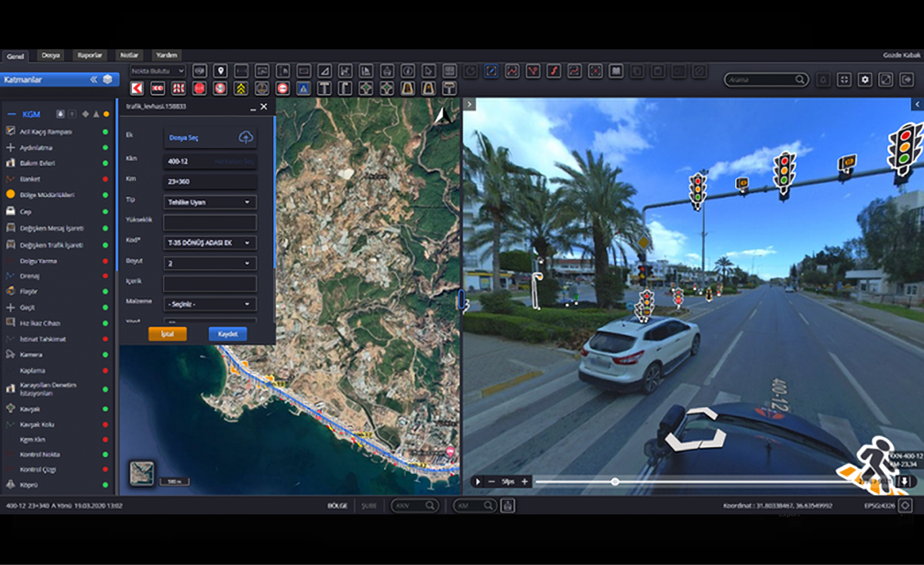Toggle the Aydınlatma layer status dot

click(x=105, y=148)
